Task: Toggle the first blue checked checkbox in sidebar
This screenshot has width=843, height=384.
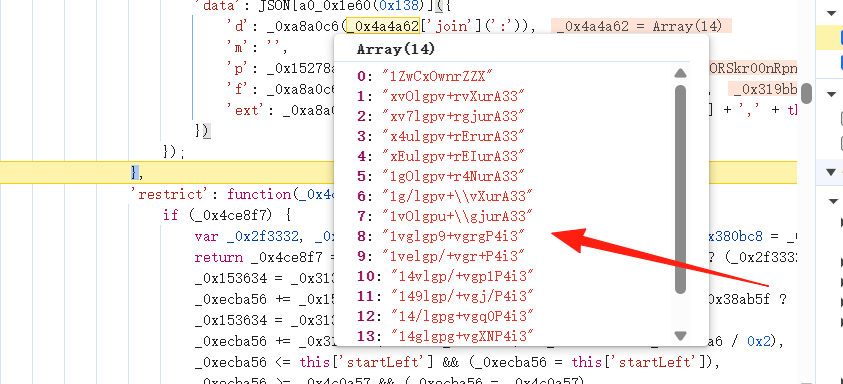Action: [x=841, y=38]
